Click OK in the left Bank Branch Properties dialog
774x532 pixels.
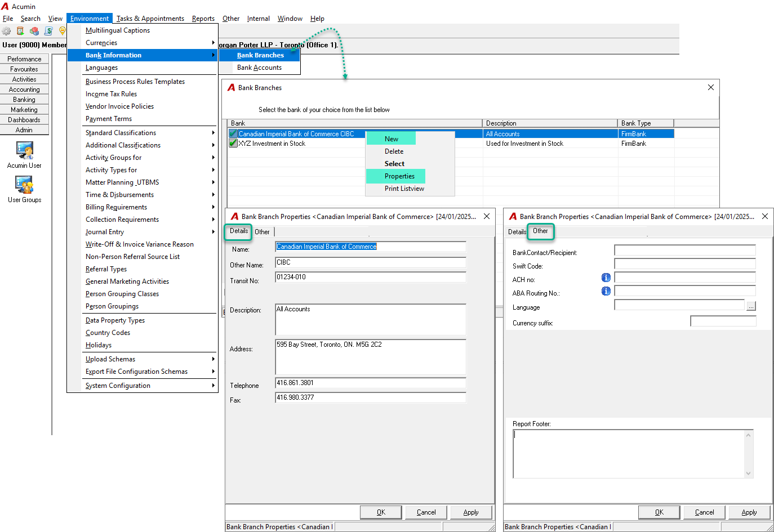coord(381,512)
